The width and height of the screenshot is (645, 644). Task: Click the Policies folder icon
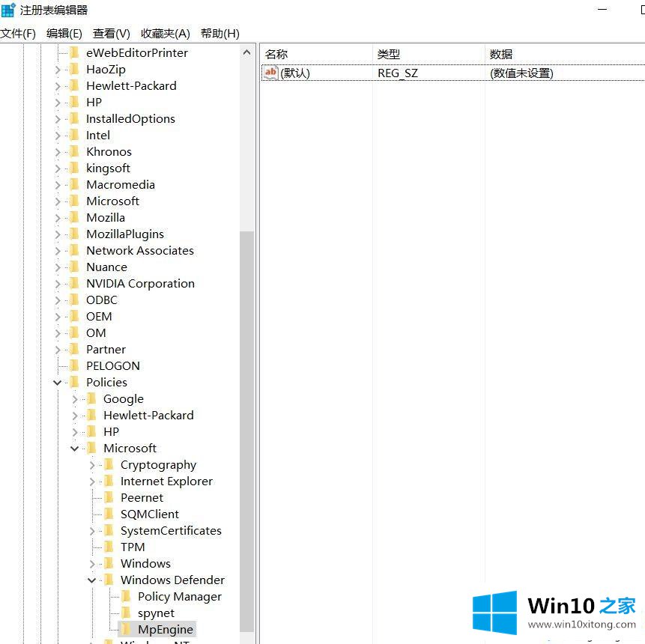(x=74, y=382)
